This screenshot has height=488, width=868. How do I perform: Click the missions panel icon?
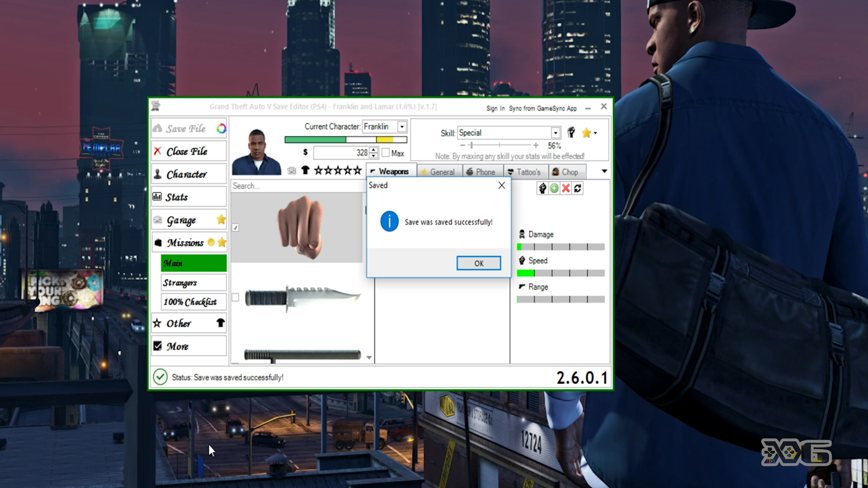pyautogui.click(x=157, y=243)
